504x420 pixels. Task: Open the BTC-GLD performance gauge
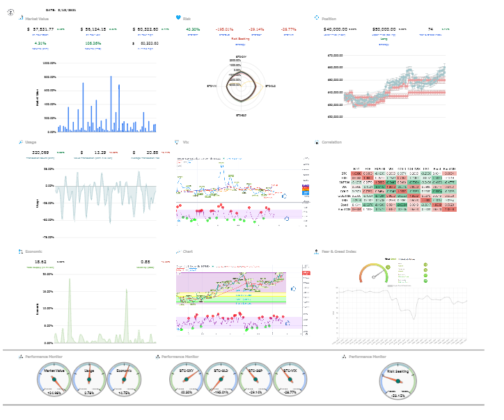[221, 379]
